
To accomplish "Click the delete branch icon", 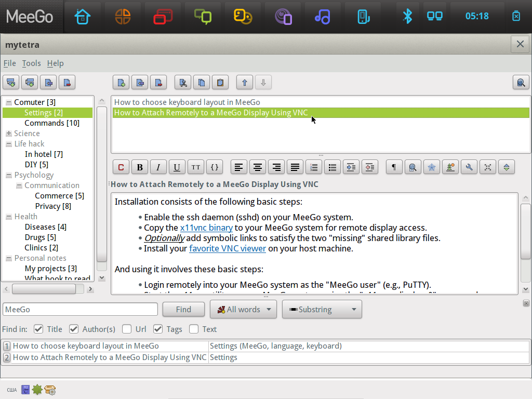I will (67, 83).
